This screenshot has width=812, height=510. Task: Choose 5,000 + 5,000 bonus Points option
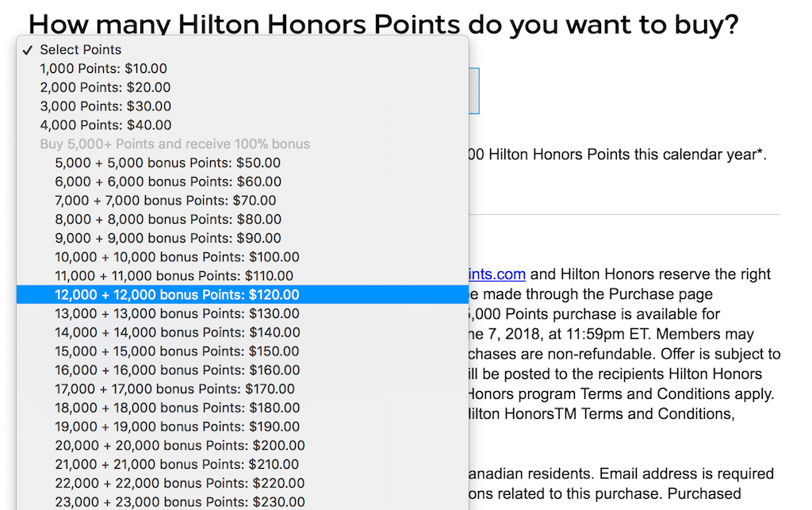point(167,163)
